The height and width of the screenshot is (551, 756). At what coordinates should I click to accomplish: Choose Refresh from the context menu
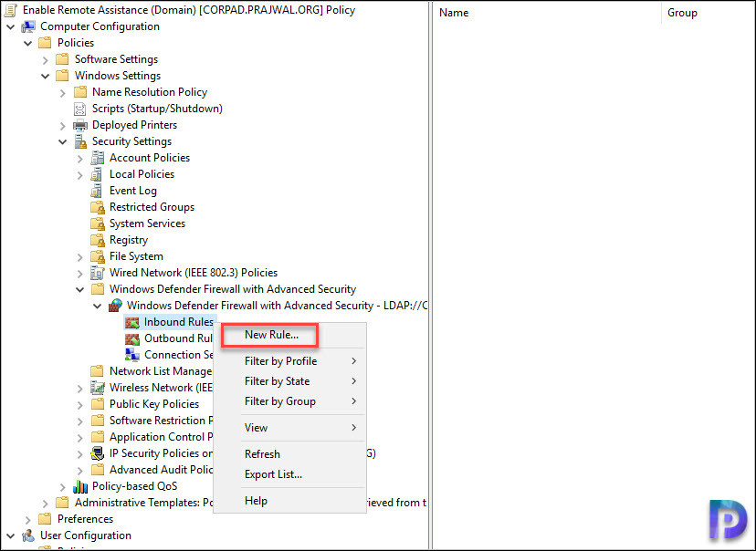click(289, 454)
